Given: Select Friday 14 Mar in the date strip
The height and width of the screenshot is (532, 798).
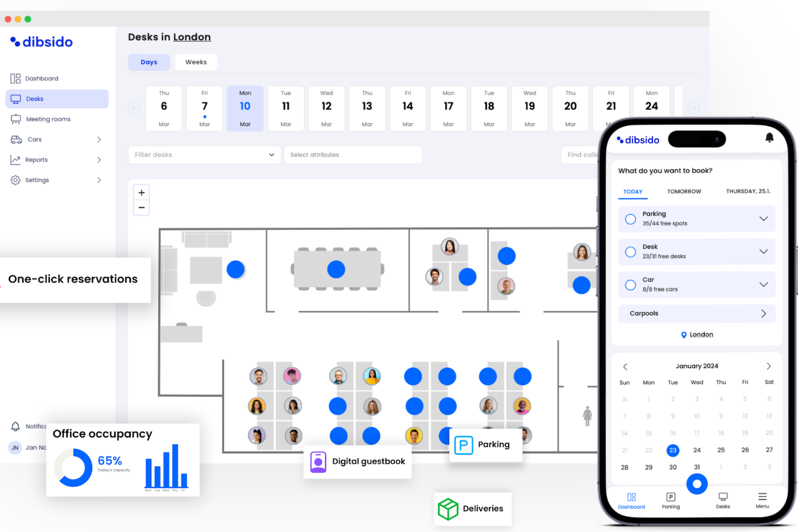Looking at the screenshot, I should pos(408,108).
